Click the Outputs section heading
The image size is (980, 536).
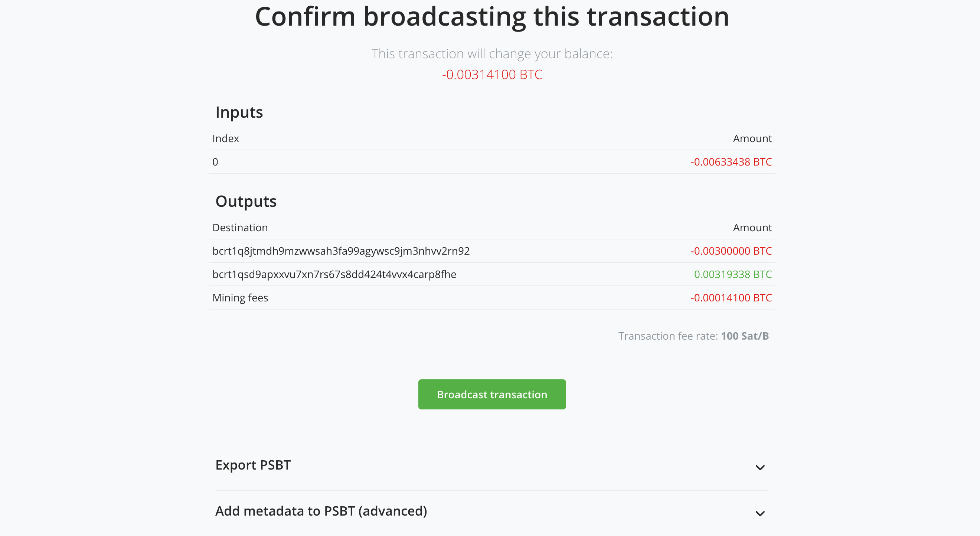pyautogui.click(x=246, y=201)
